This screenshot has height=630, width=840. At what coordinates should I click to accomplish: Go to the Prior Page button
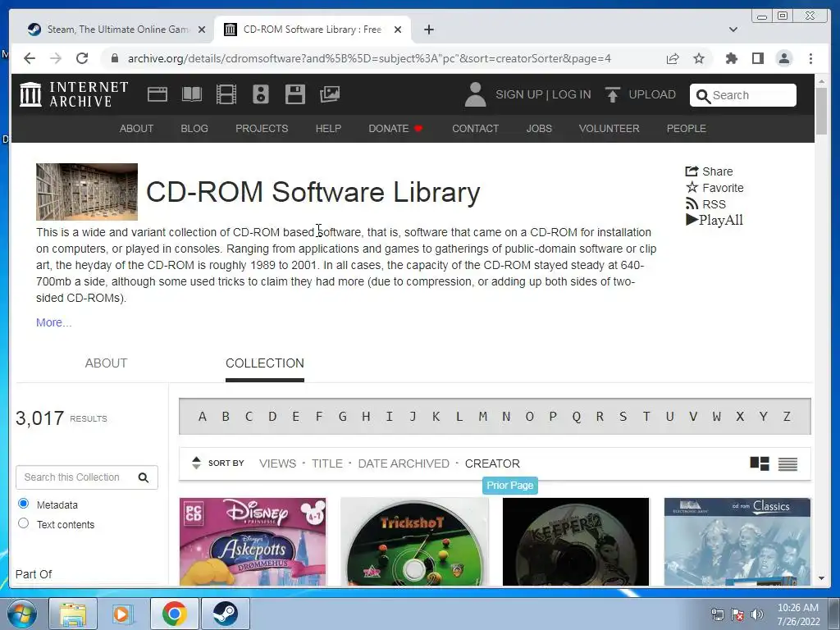point(510,486)
